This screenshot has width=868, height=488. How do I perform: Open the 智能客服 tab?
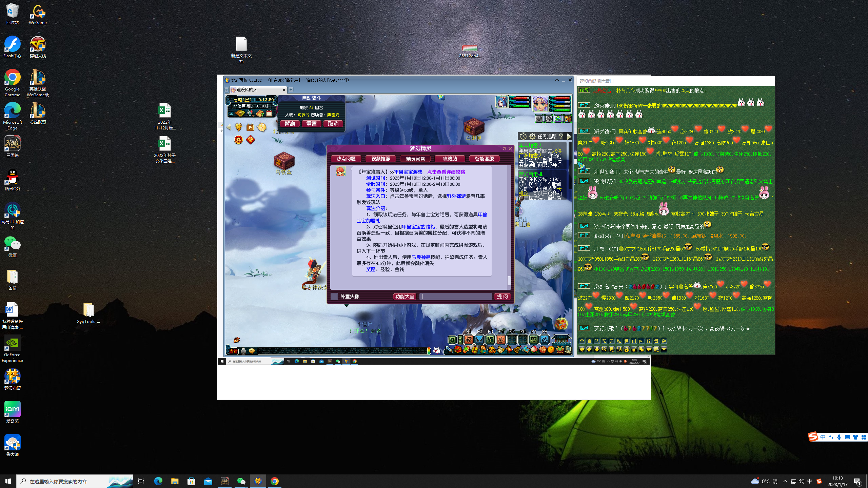pos(485,159)
